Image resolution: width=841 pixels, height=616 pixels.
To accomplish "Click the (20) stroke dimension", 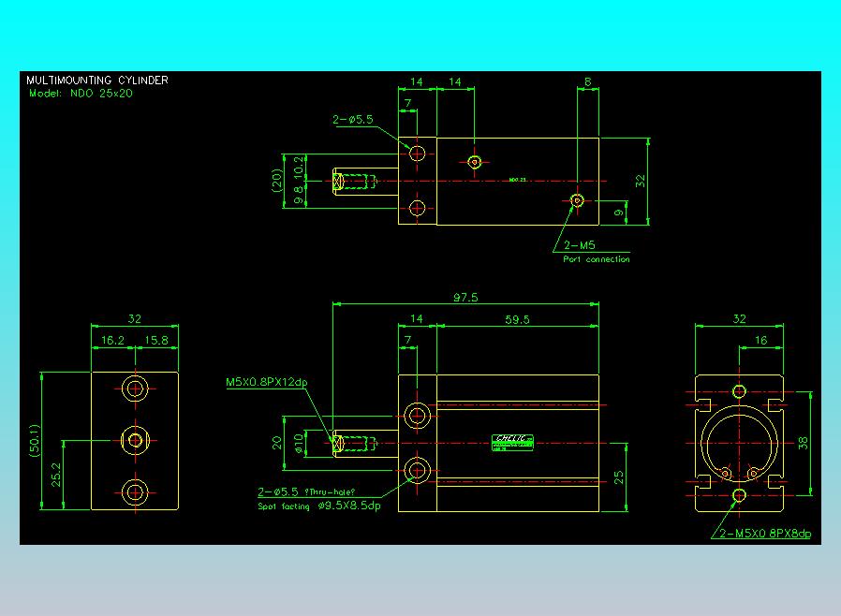I will pos(277,181).
